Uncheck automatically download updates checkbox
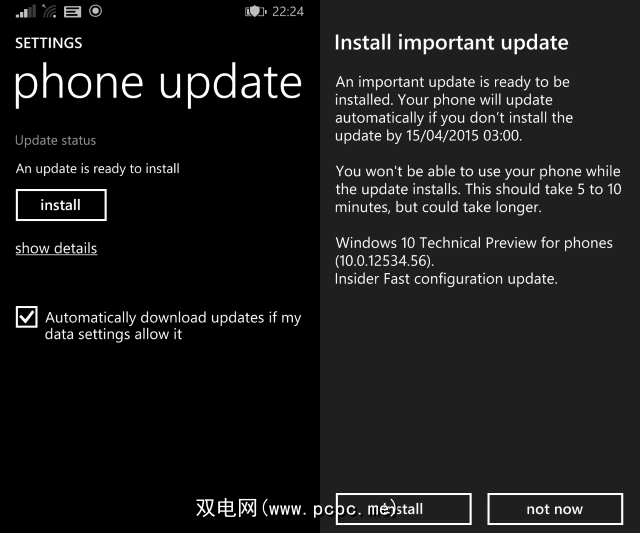 (27, 317)
